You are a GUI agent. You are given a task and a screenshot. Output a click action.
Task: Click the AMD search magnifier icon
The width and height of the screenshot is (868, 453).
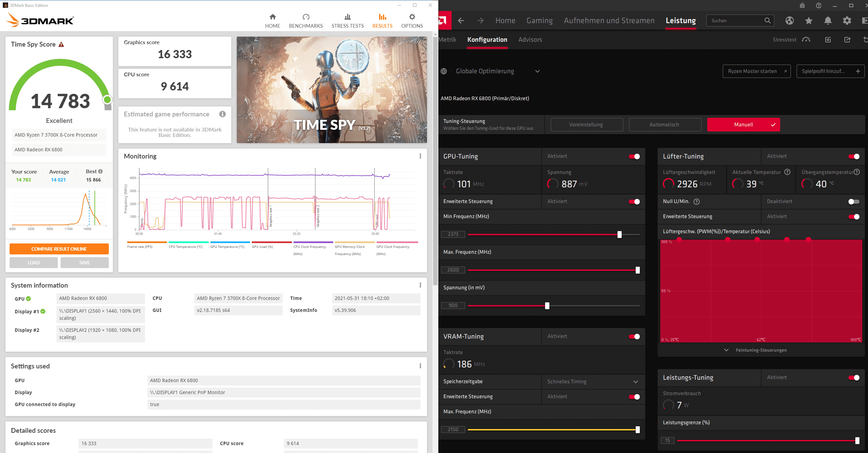[x=767, y=21]
